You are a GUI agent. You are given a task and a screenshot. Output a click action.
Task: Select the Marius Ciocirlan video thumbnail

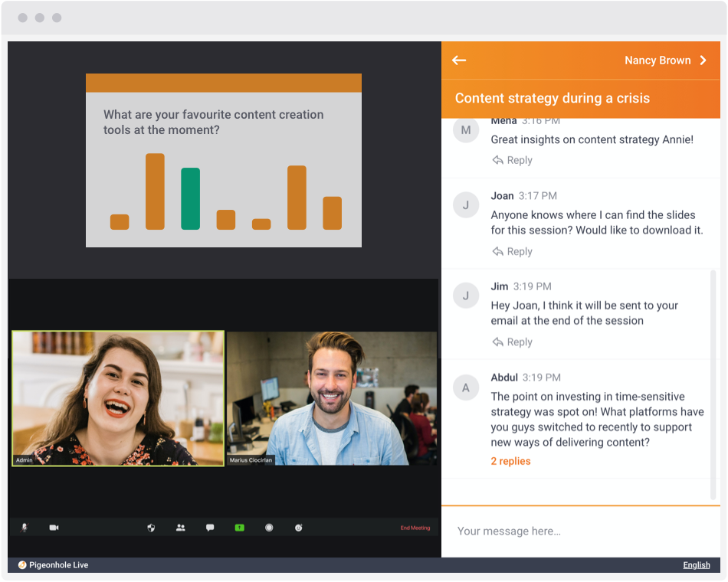[332, 398]
